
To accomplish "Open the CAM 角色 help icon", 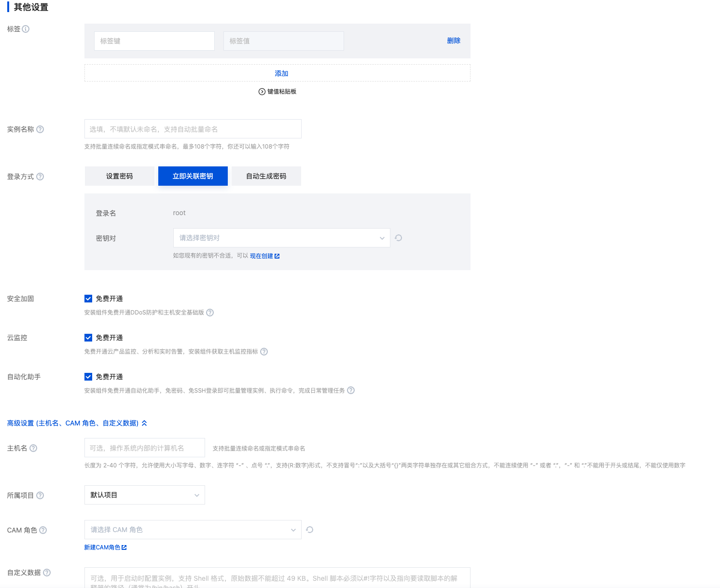I will point(43,530).
